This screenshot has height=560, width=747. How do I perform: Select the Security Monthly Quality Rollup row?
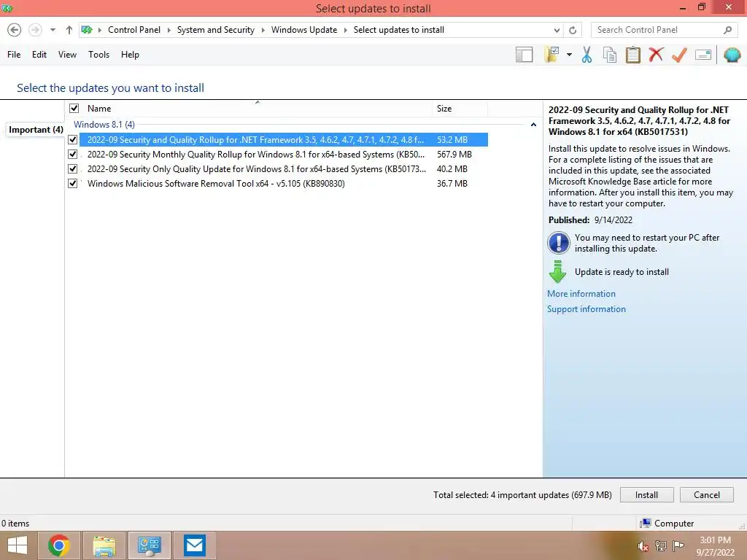(x=284, y=155)
